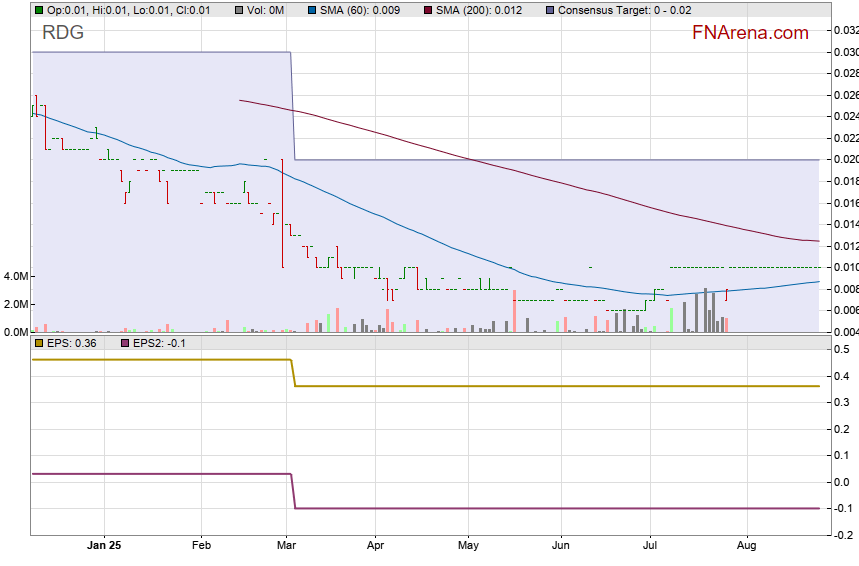Image resolution: width=859 pixels, height=566 pixels.
Task: Click the 4.0M volume axis label
Action: (17, 276)
